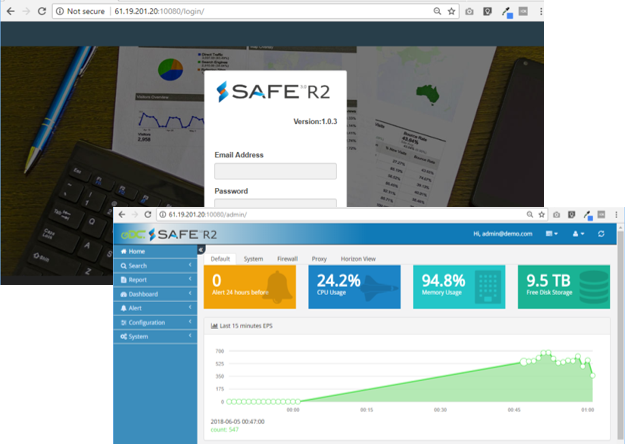
Task: Switch to the Proxy tab
Action: (319, 259)
